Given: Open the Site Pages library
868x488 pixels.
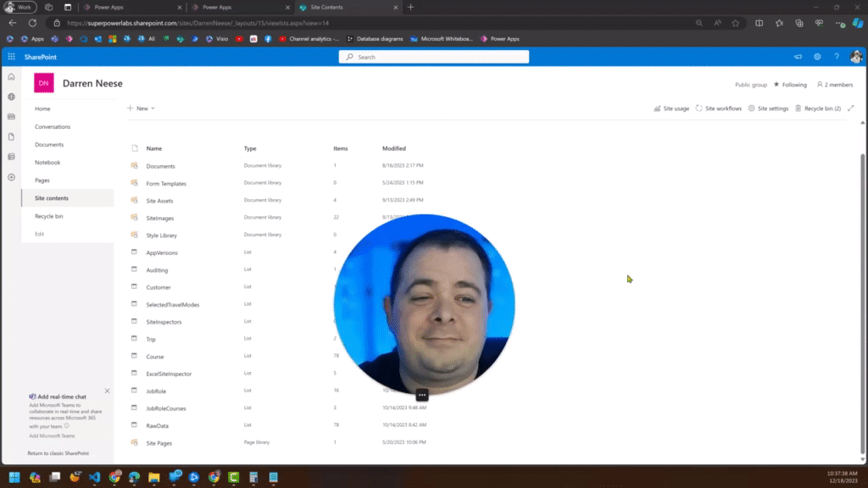Looking at the screenshot, I should [159, 443].
